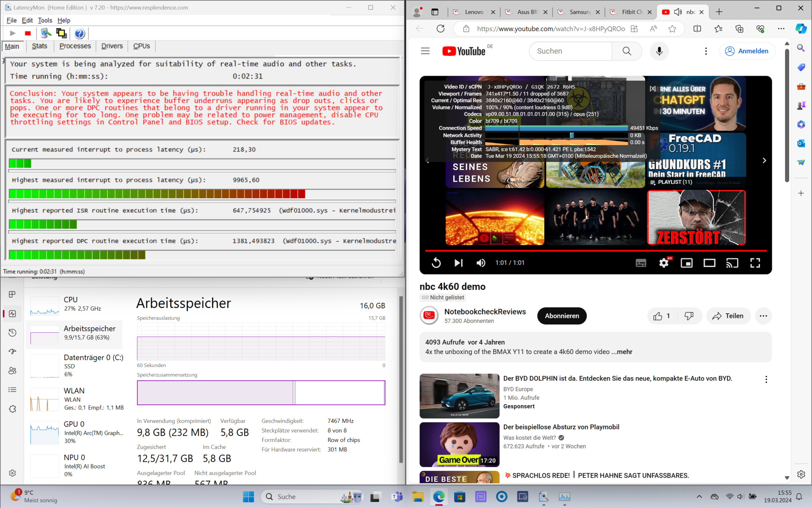The image size is (812, 508).
Task: Open LatencyMon File menu
Action: pyautogui.click(x=11, y=20)
